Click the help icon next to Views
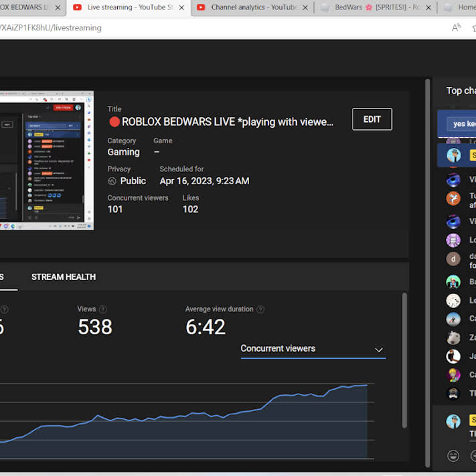Viewport: 476px width, 476px height. pos(102,309)
